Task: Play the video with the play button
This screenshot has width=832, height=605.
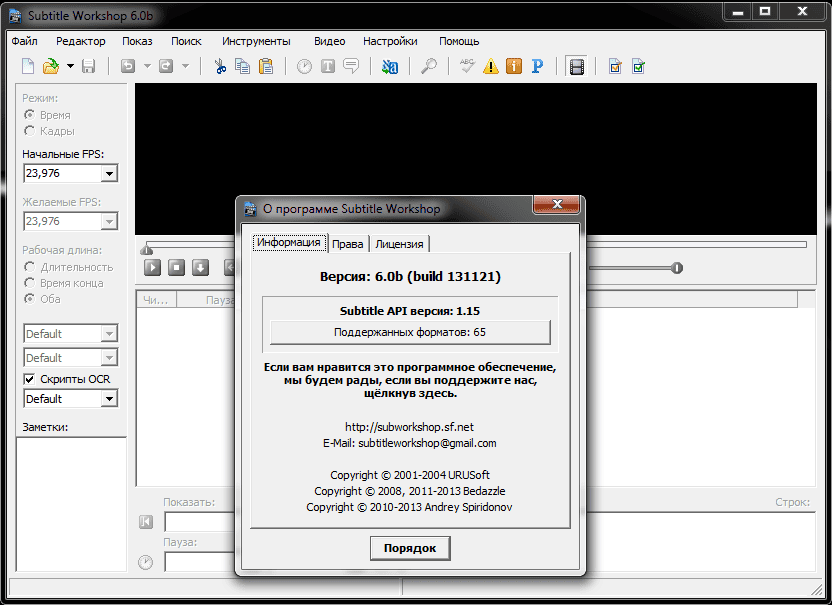Action: pos(152,267)
